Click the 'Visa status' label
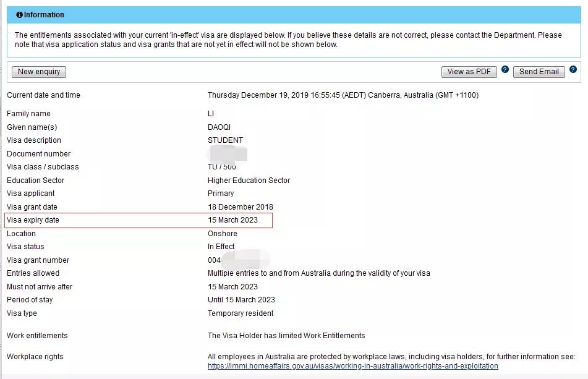This screenshot has width=588, height=379. [x=25, y=247]
